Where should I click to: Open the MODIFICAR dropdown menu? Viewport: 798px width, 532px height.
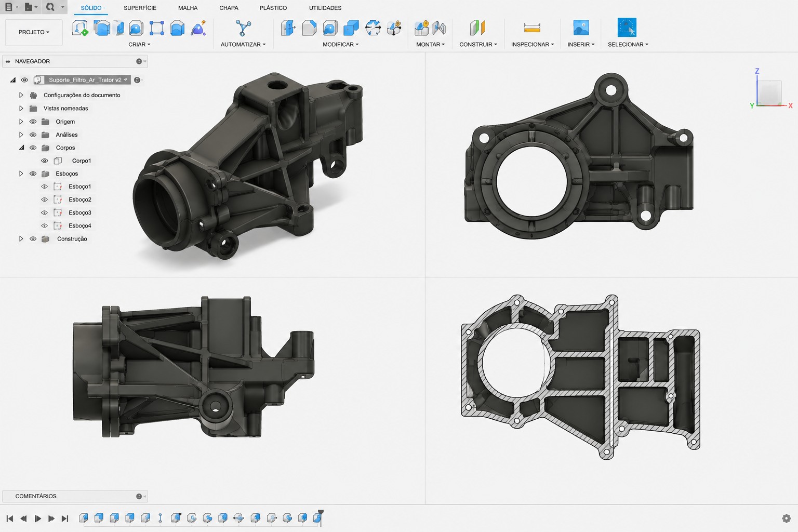point(340,45)
